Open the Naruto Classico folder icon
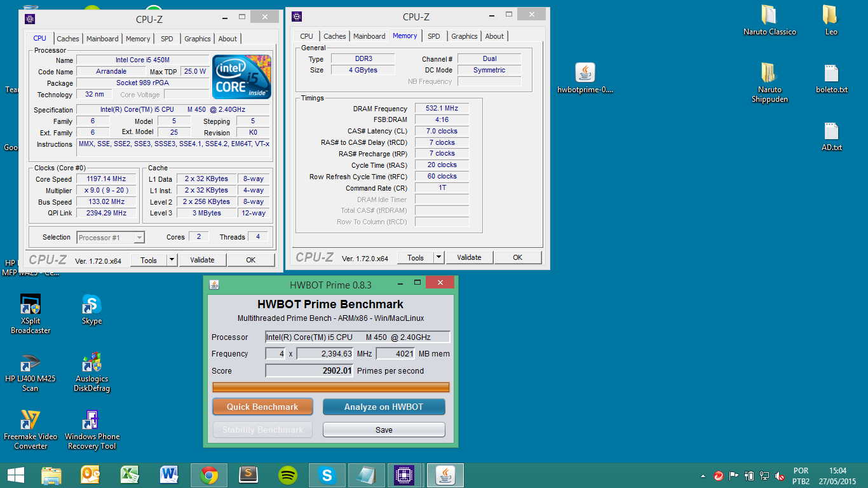 (769, 15)
